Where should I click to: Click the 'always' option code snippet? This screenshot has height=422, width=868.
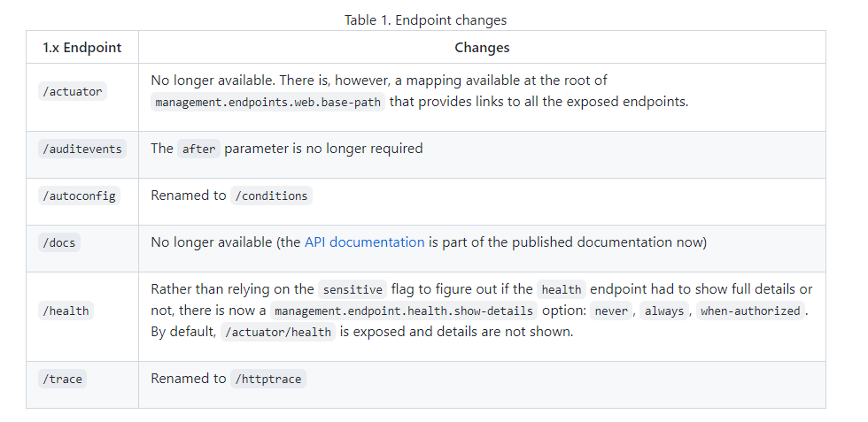pyautogui.click(x=663, y=311)
